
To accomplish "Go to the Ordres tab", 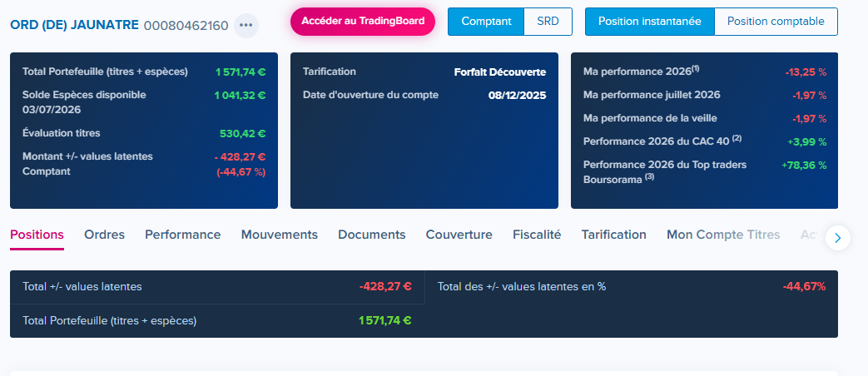I will [104, 235].
